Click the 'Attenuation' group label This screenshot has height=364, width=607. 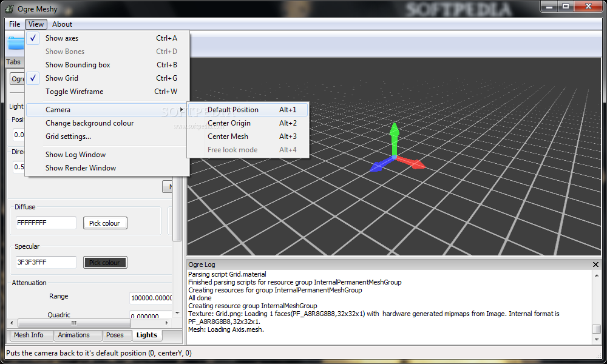point(29,283)
